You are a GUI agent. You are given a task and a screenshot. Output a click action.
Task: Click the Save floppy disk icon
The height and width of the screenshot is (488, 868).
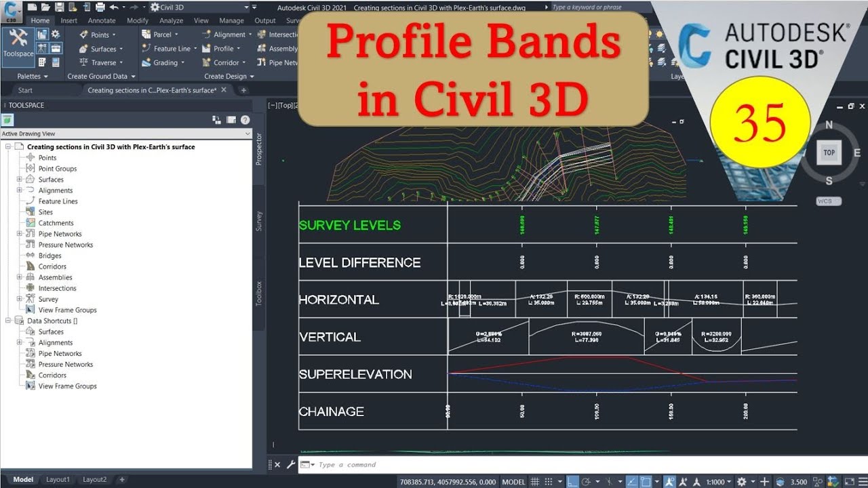(59, 7)
